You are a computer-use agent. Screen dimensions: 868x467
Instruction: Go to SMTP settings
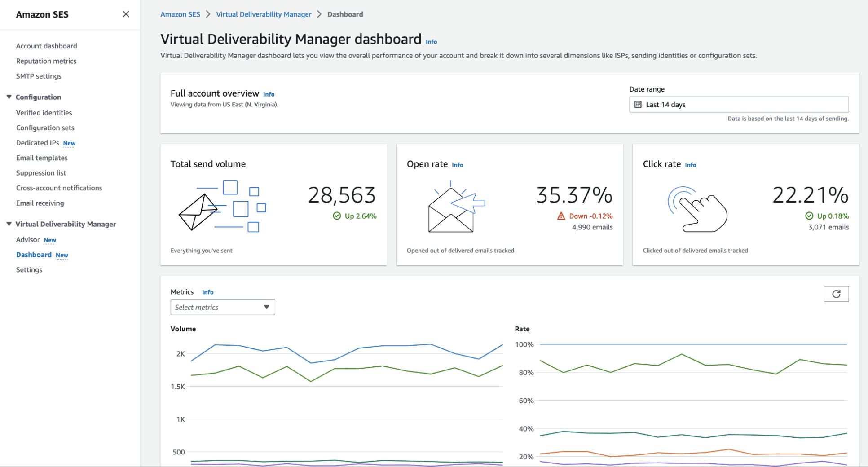39,76
